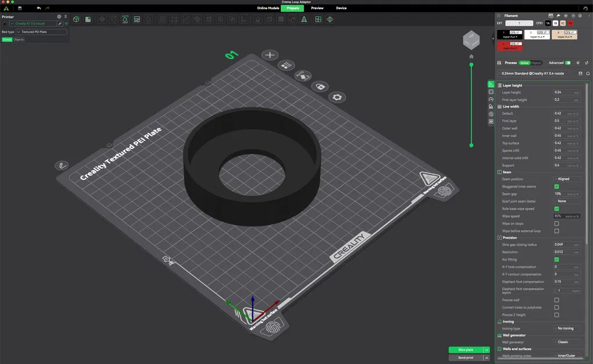Click the Send print button
Viewport: 593px width, 364px height.
[464, 357]
